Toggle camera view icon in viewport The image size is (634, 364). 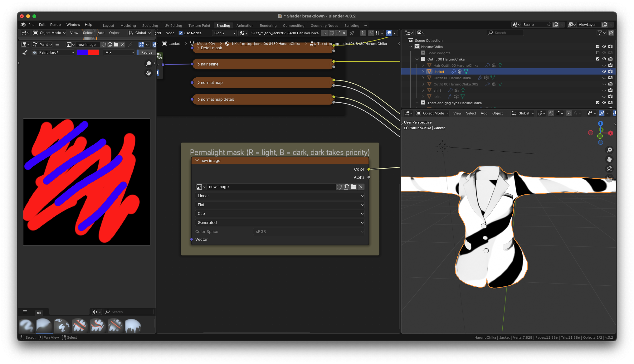coord(609,169)
